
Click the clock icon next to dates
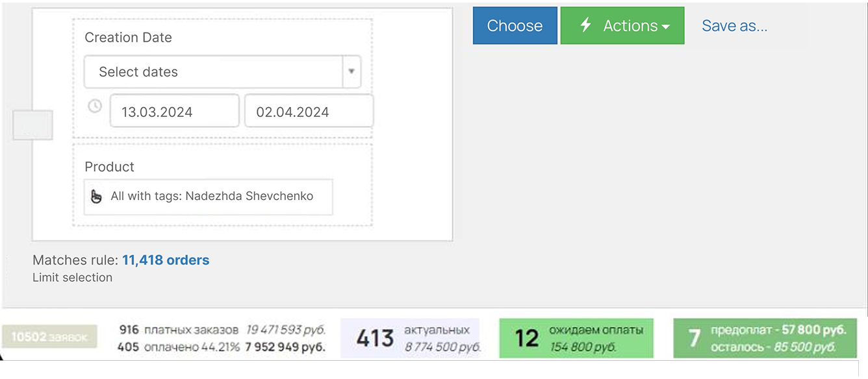pos(95,106)
